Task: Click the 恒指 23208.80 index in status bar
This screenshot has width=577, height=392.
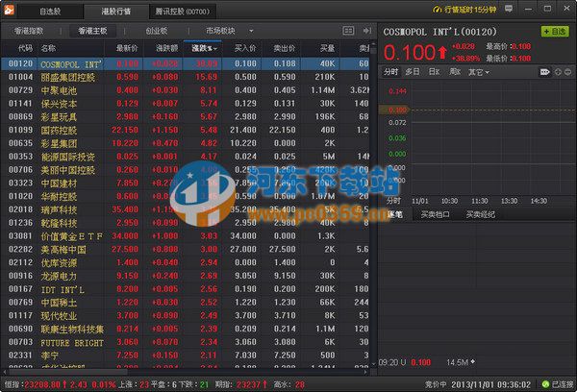Action: click(37, 385)
